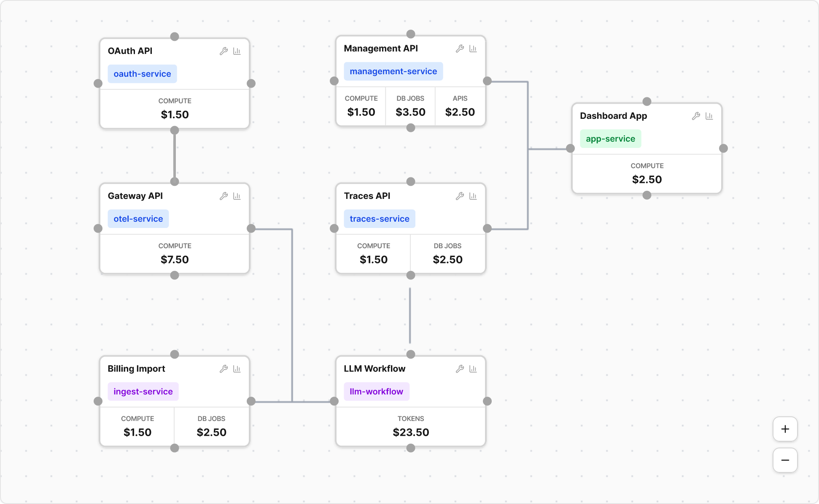Click the wrench icon on OAuth API node
The width and height of the screenshot is (819, 504).
pyautogui.click(x=224, y=51)
